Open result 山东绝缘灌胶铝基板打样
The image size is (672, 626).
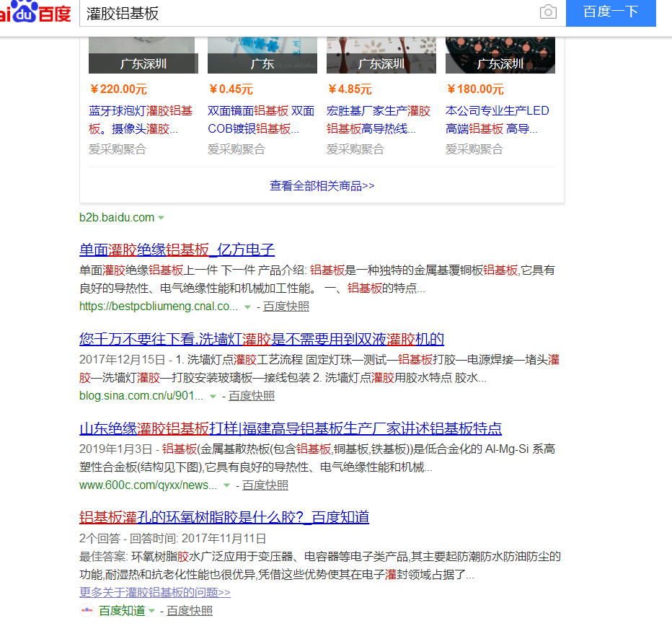[291, 428]
